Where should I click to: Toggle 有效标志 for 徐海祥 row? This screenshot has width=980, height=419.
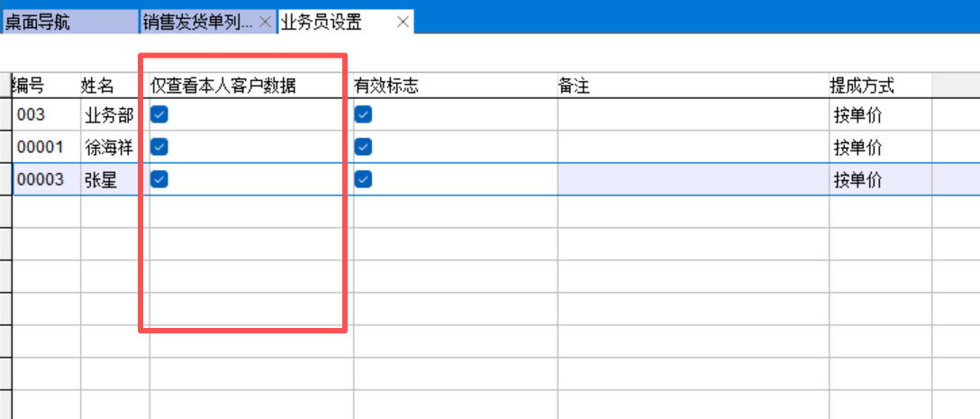pos(363,147)
